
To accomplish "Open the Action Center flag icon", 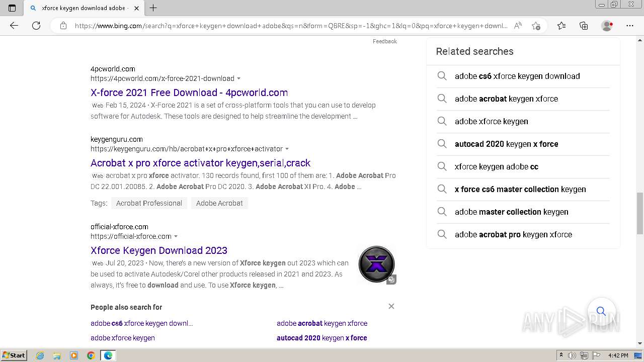I will 596,355.
